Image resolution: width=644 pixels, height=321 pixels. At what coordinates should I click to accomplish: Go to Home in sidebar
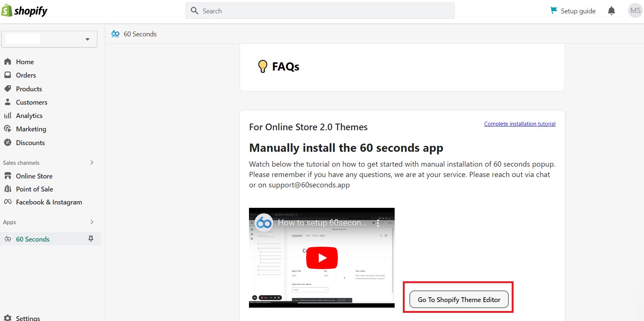(25, 62)
